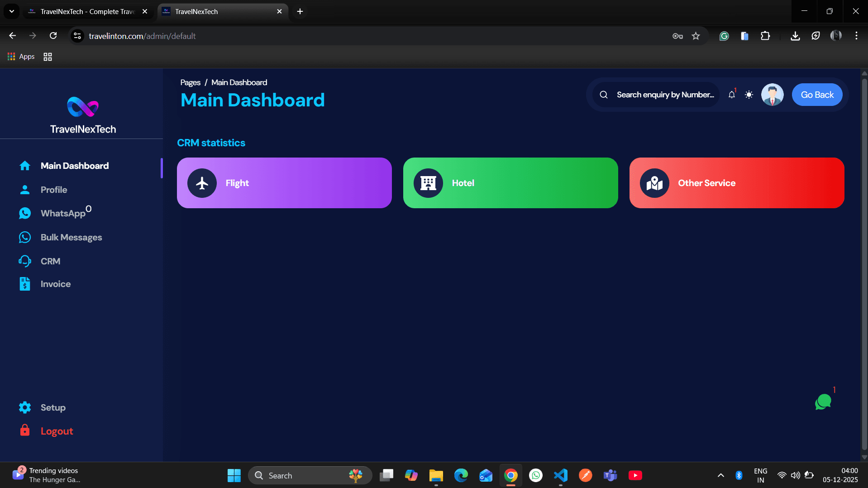868x488 pixels.
Task: Open Chrome's three-dot menu
Action: point(856,36)
